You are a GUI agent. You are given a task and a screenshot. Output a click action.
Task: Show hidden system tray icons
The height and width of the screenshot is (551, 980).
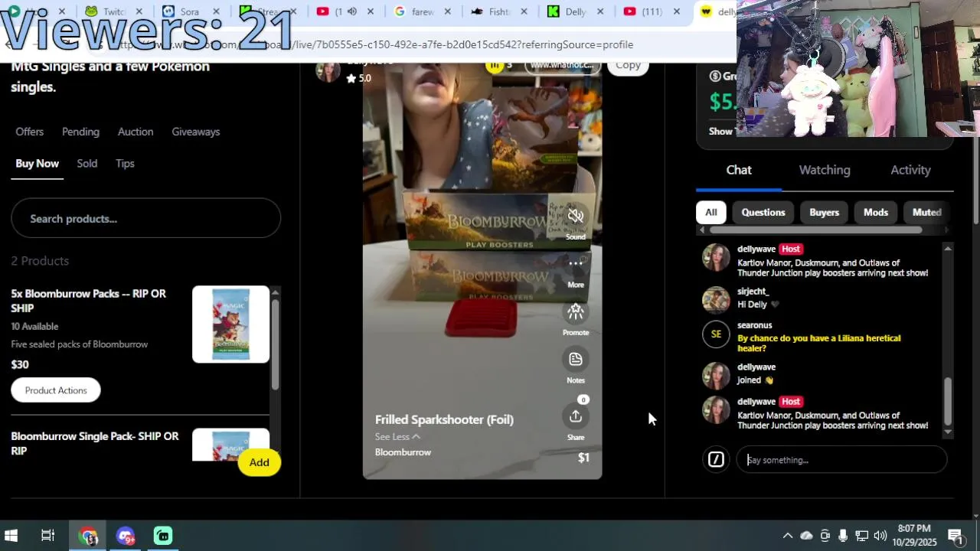pyautogui.click(x=787, y=536)
